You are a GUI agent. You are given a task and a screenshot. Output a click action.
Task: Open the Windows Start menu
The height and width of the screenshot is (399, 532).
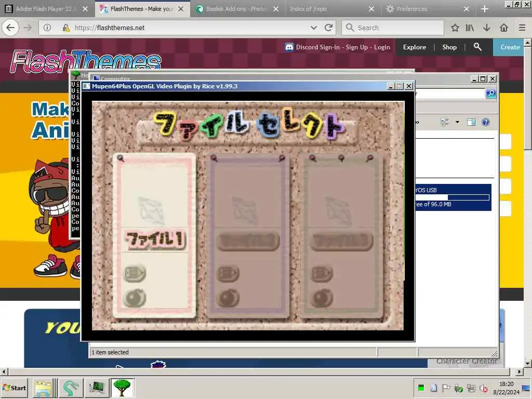coord(14,388)
